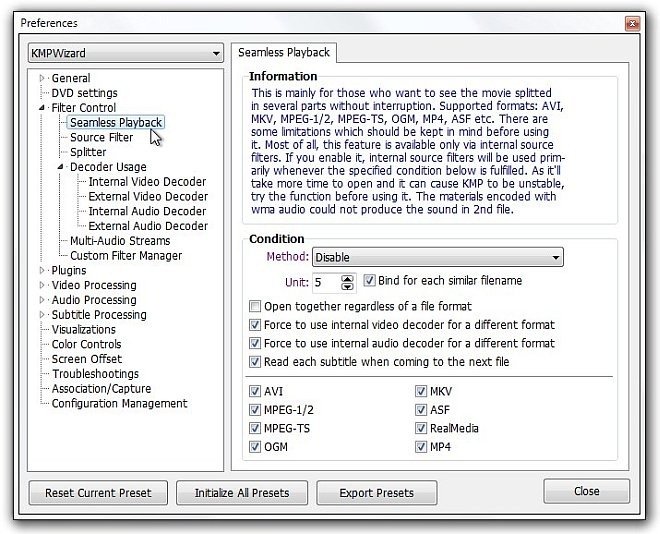Expand the Subtitle Processing tree node
Viewport: 660px width, 534px height.
point(42,315)
